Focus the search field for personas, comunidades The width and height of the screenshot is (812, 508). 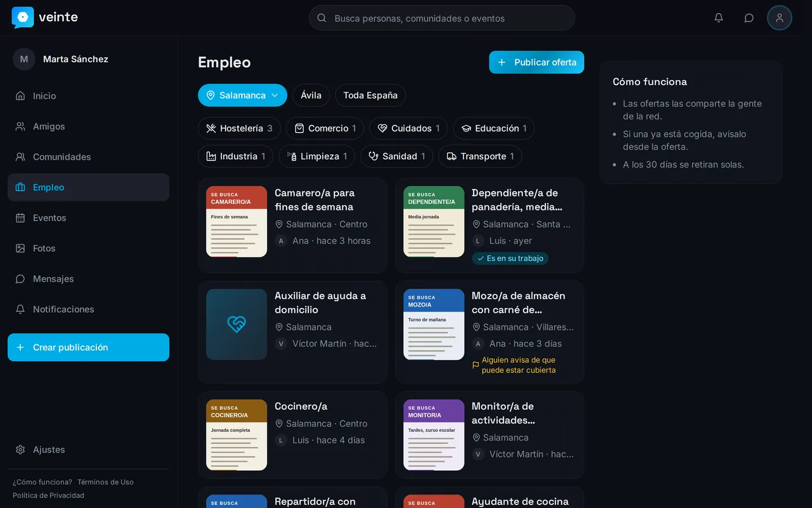[x=442, y=18]
